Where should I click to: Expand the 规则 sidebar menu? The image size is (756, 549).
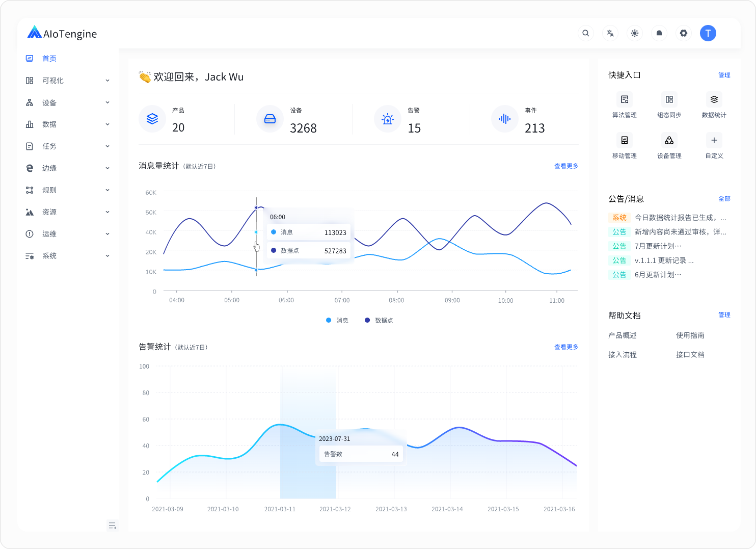click(49, 190)
